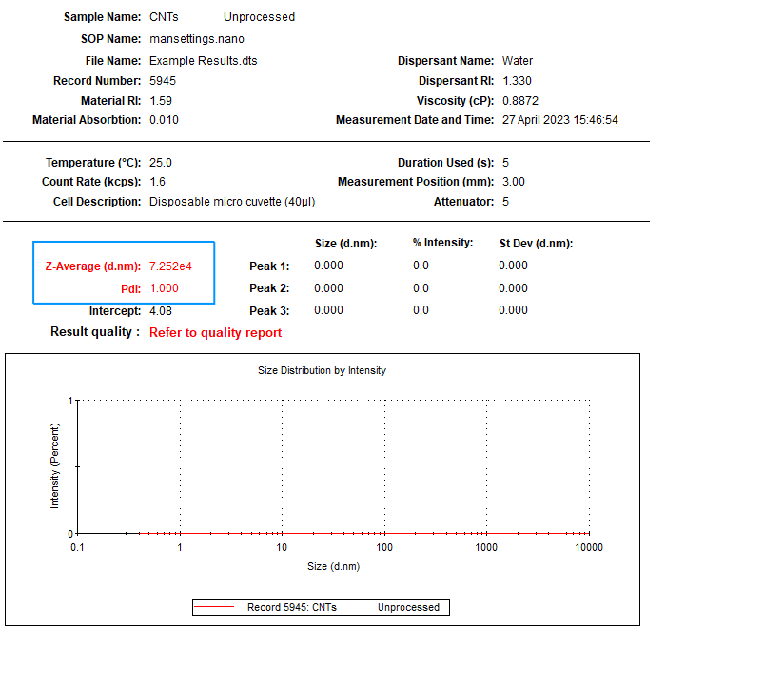Select the PdI value 1.000
The image size is (784, 690).
pos(164,288)
